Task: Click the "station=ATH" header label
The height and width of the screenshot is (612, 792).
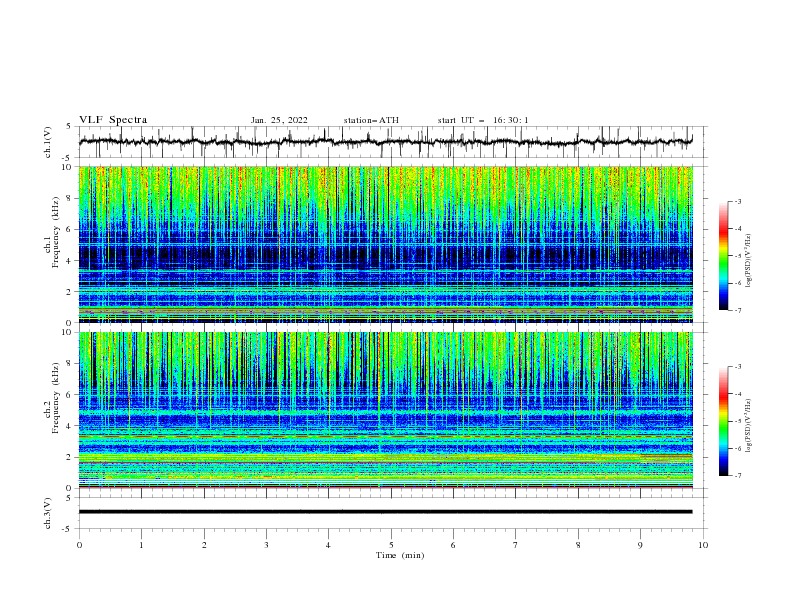Action: [371, 120]
